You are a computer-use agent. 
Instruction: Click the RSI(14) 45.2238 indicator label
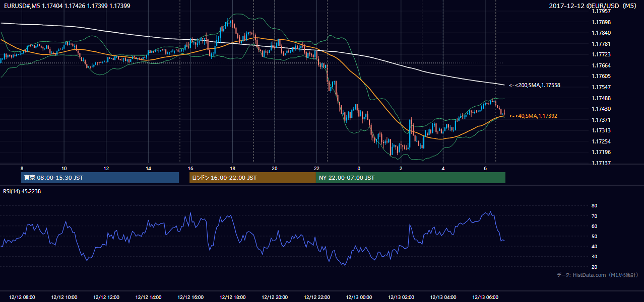pyautogui.click(x=22, y=191)
